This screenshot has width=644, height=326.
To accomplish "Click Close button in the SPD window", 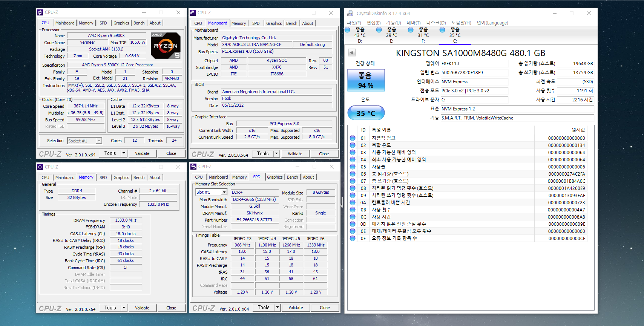I will point(325,308).
